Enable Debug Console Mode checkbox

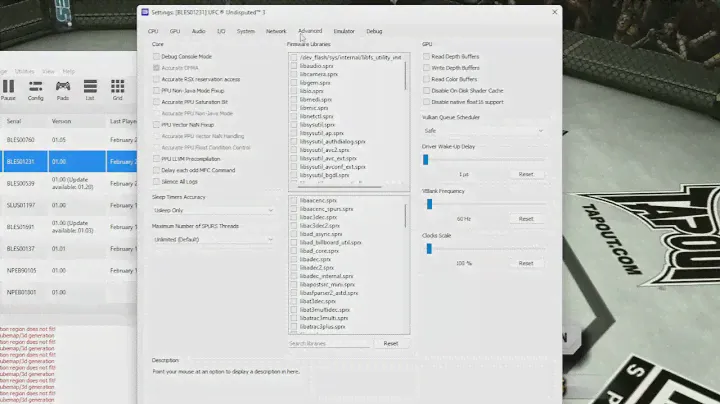coord(156,57)
